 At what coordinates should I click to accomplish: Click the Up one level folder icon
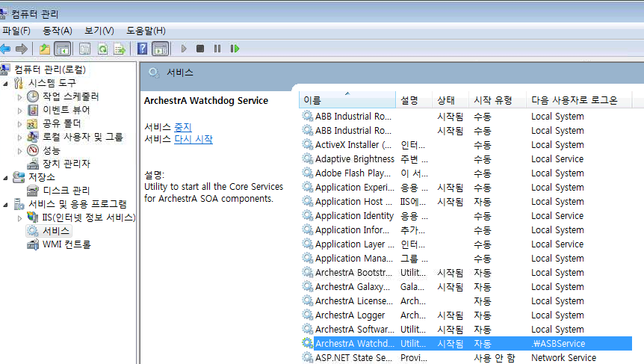point(45,49)
